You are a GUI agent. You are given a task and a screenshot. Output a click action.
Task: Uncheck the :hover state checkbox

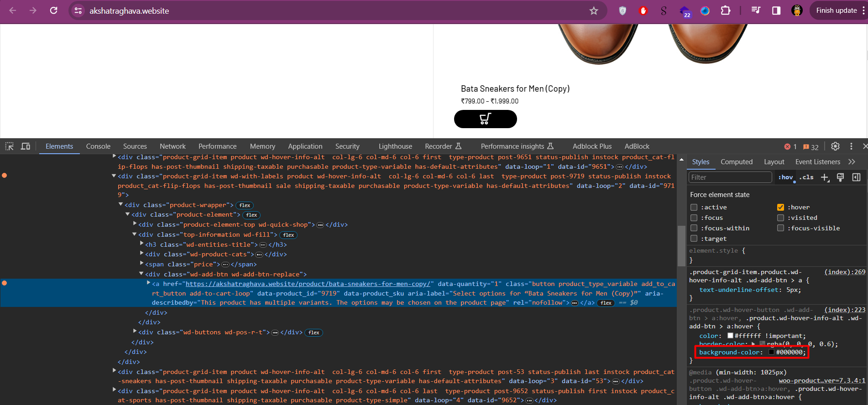point(780,207)
